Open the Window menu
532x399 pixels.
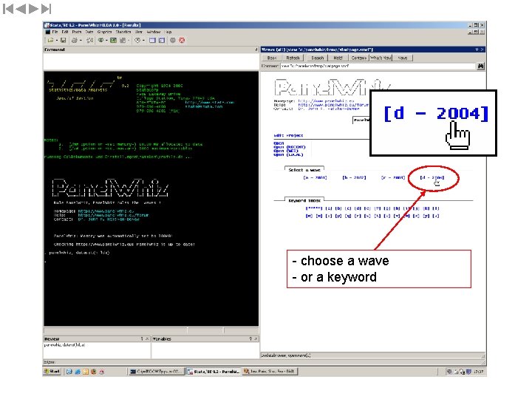[154, 32]
